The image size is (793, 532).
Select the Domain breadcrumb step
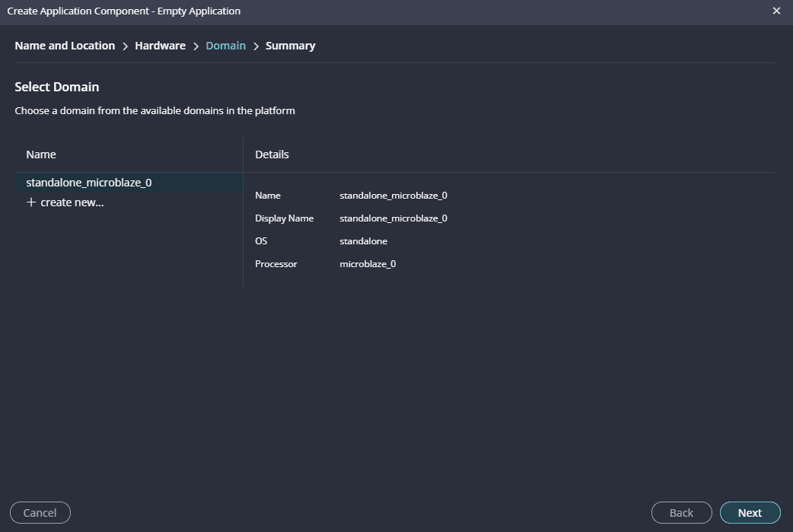click(225, 46)
